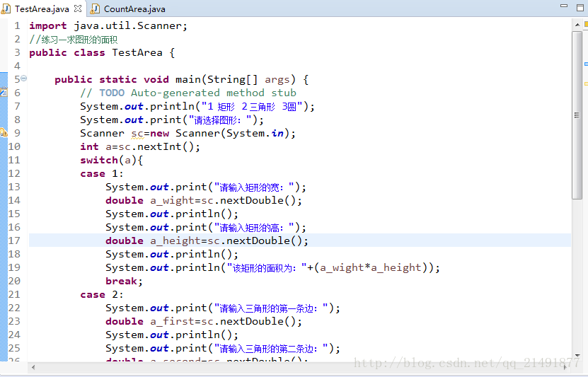Click 'case 2:' on line 21
This screenshot has width=588, height=377.
(102, 295)
